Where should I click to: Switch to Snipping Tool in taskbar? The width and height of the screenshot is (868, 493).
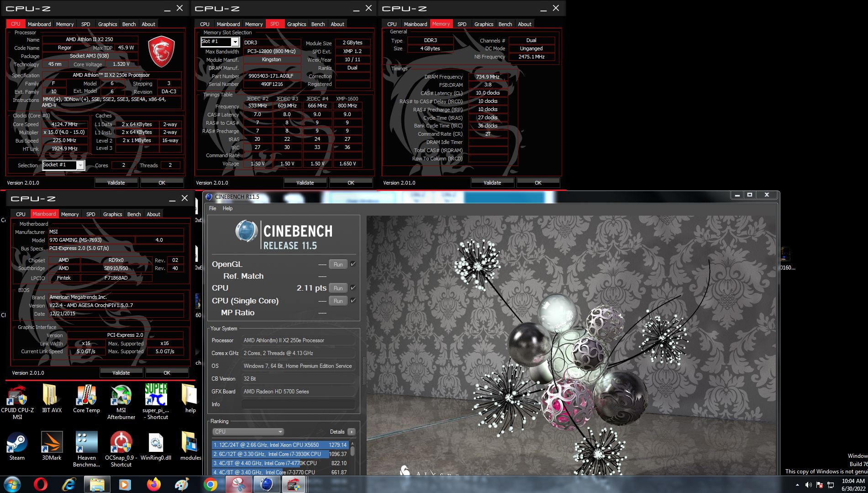[x=238, y=484]
